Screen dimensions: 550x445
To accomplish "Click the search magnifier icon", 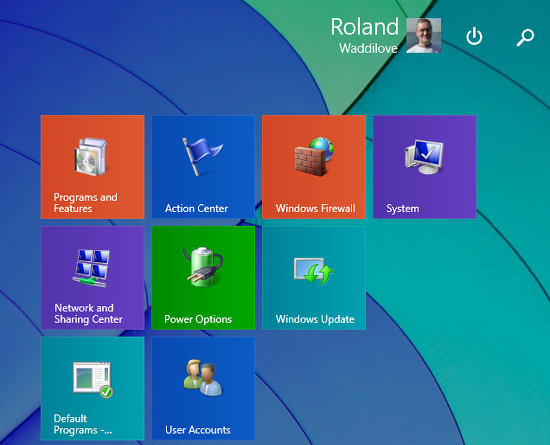I will [525, 37].
